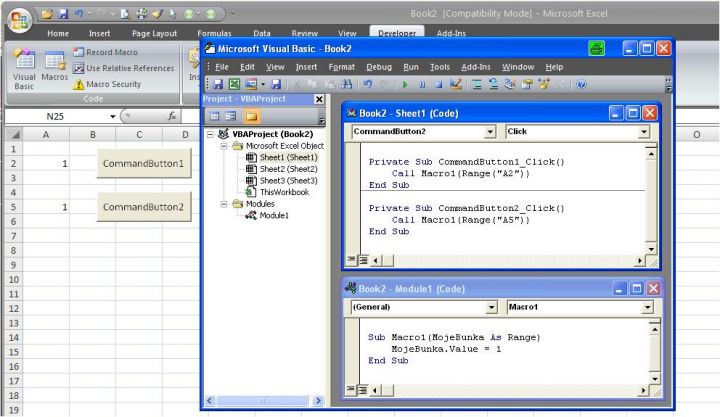Select Module1 in project tree
Image resolution: width=720 pixels, height=417 pixels.
[x=274, y=215]
